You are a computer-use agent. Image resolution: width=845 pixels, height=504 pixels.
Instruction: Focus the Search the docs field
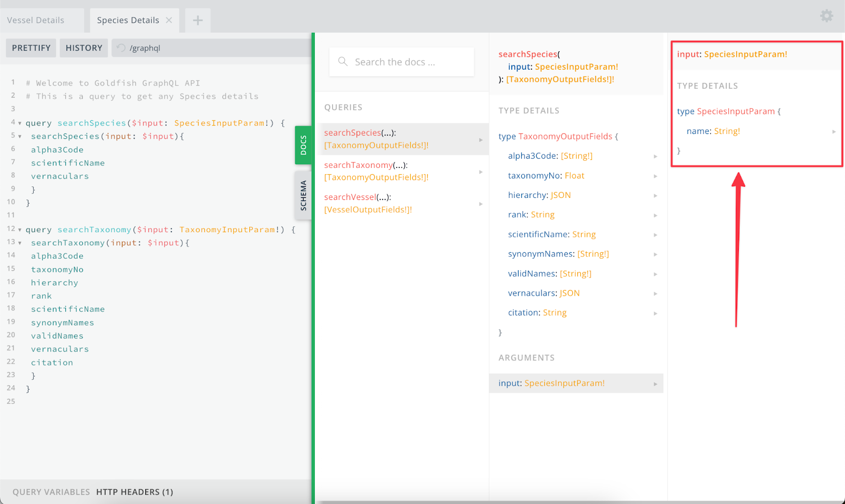pos(401,62)
